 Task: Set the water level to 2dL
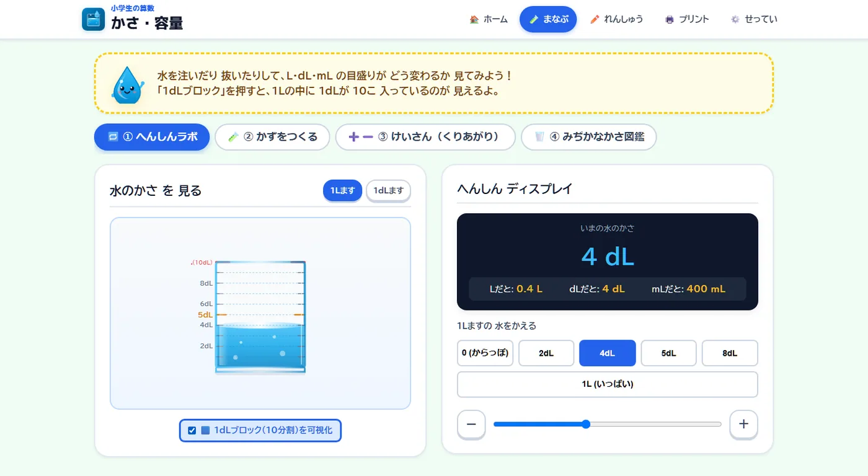pos(546,353)
